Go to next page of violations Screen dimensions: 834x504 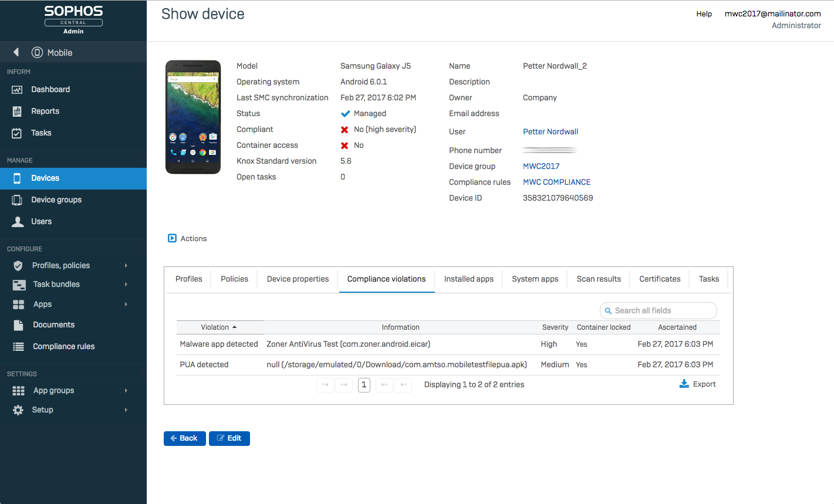[x=384, y=385]
